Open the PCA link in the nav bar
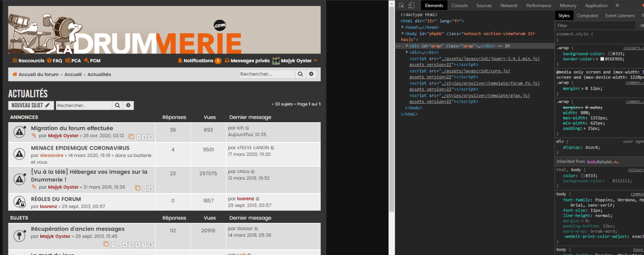 pyautogui.click(x=73, y=61)
